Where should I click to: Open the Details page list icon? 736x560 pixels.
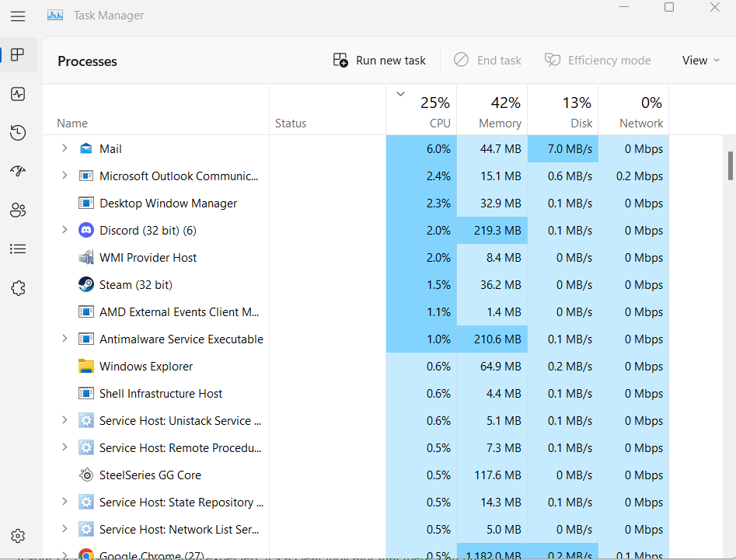(x=18, y=249)
